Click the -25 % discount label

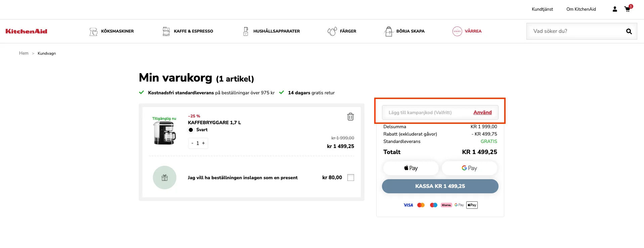pos(194,116)
